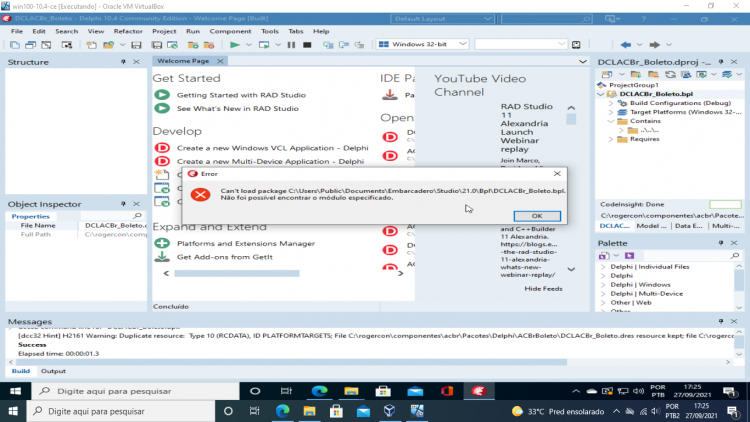The height and width of the screenshot is (422, 750).
Task: Click the Save floppy-disk toolbar icon
Action: click(136, 44)
